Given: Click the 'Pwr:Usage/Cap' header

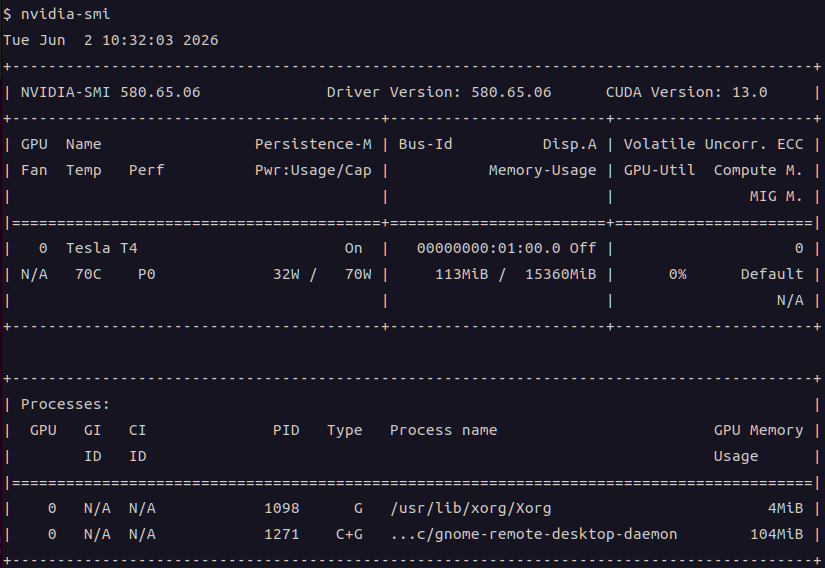Looking at the screenshot, I should click(313, 170).
